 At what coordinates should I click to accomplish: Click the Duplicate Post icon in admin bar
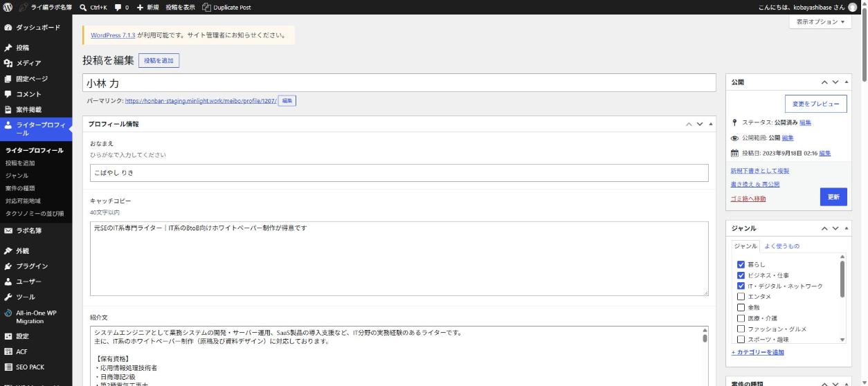tap(207, 7)
